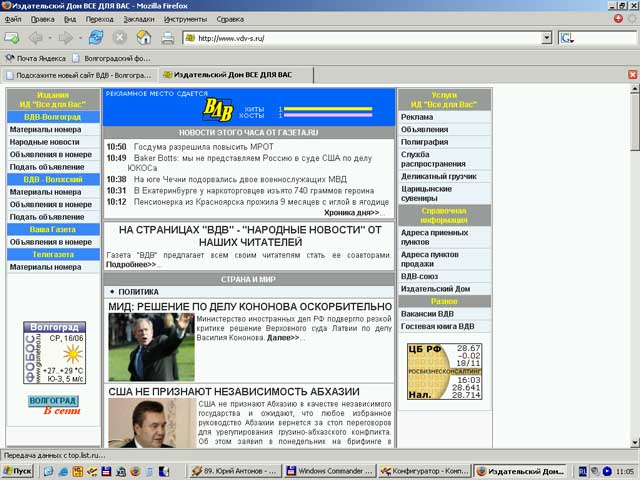Click the red circle icon near menu bar
Viewport: 640px width, 480px height.
click(618, 18)
